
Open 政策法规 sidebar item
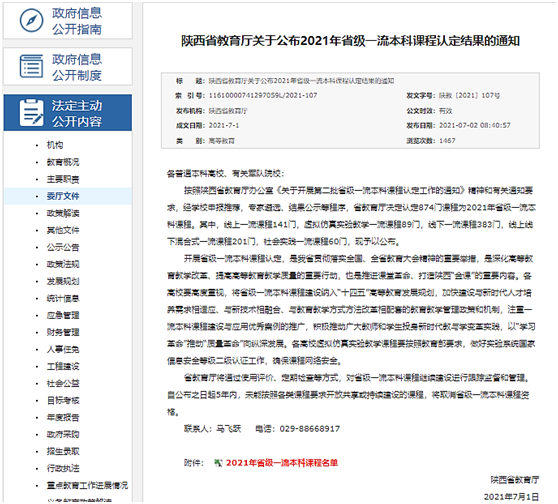(63, 264)
